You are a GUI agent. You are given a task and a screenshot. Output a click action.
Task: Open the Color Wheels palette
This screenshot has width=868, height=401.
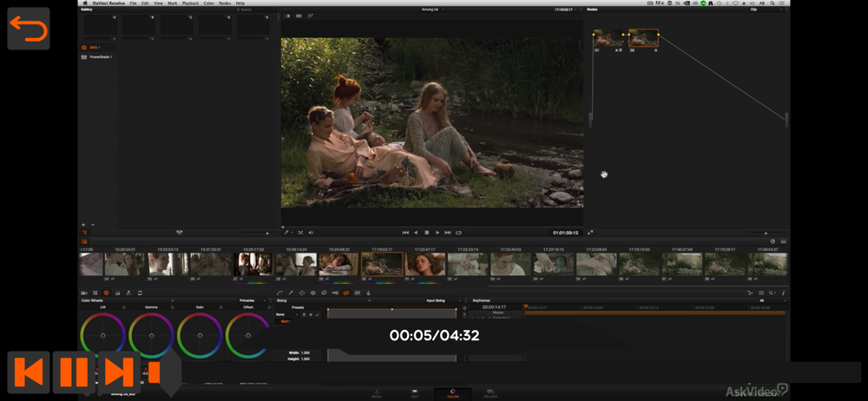(106, 293)
